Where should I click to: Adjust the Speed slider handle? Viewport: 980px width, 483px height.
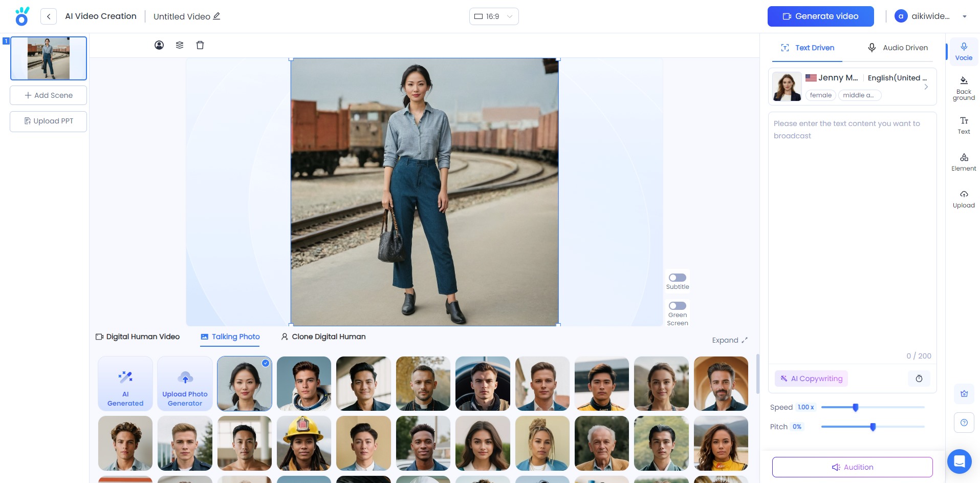[x=855, y=407]
